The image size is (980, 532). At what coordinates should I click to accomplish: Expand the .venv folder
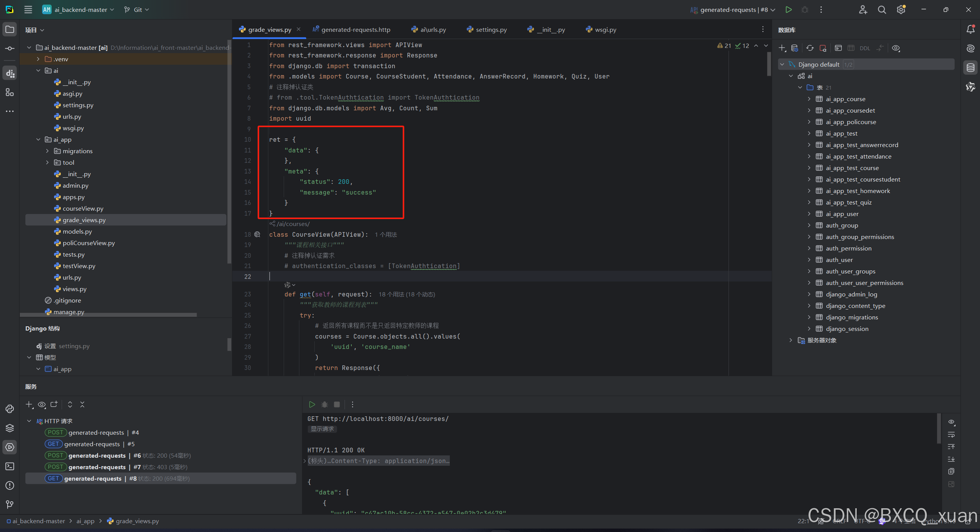[38, 59]
